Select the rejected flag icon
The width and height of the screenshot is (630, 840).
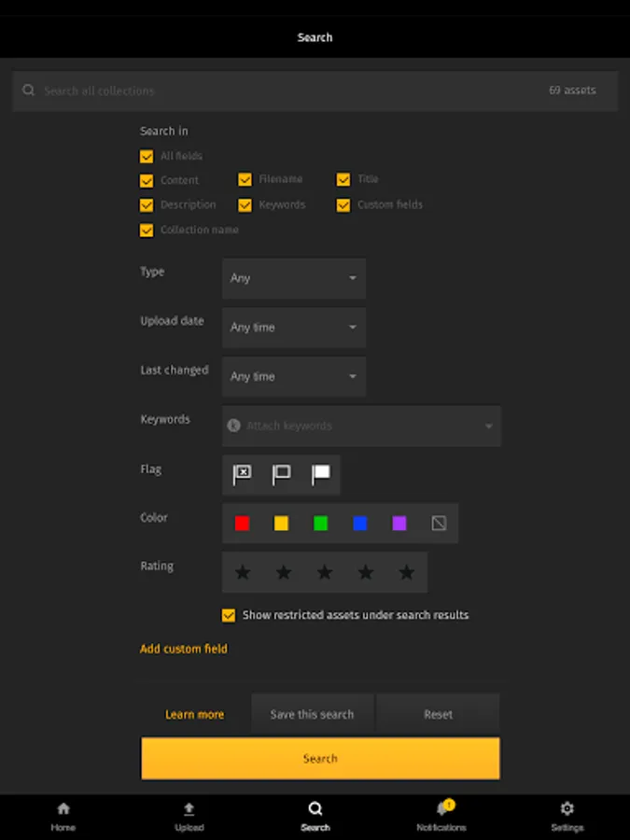[x=242, y=475]
